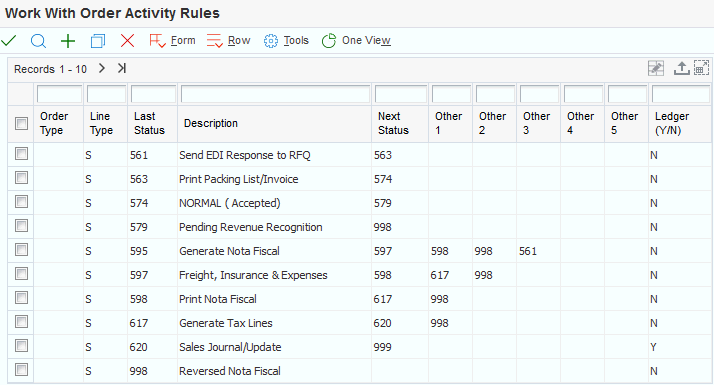Check the Generate Nota Fiscal row
714x385 pixels.
(x=21, y=250)
